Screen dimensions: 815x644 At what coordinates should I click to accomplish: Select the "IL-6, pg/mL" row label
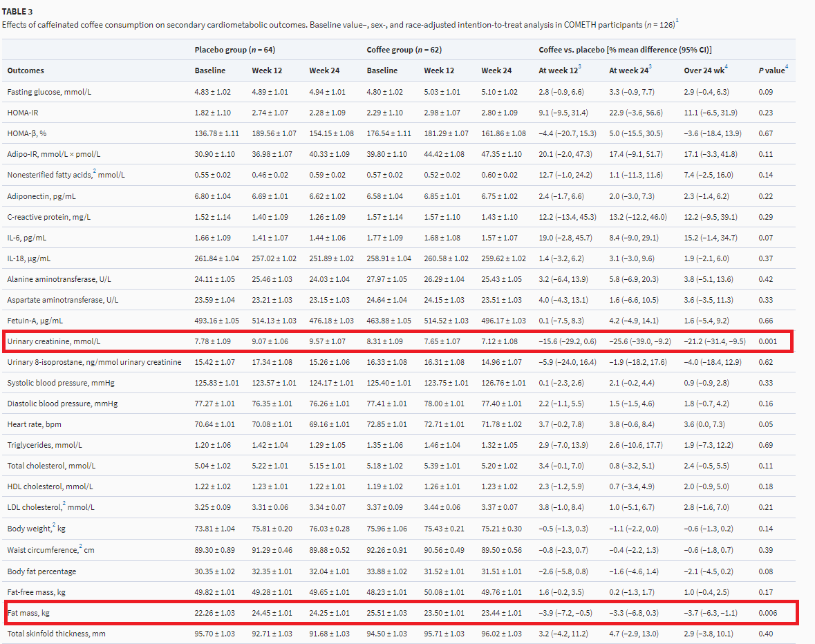click(x=26, y=238)
